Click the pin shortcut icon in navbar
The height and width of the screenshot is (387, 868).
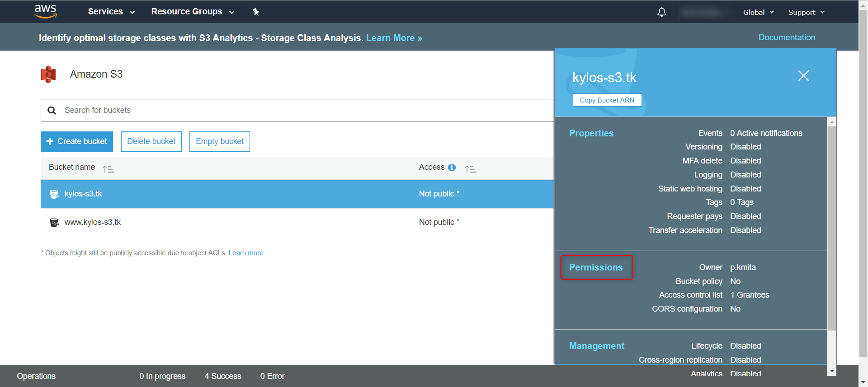[256, 12]
